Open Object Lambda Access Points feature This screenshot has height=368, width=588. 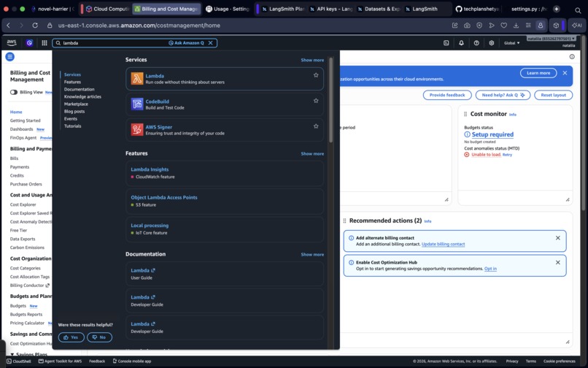(164, 197)
